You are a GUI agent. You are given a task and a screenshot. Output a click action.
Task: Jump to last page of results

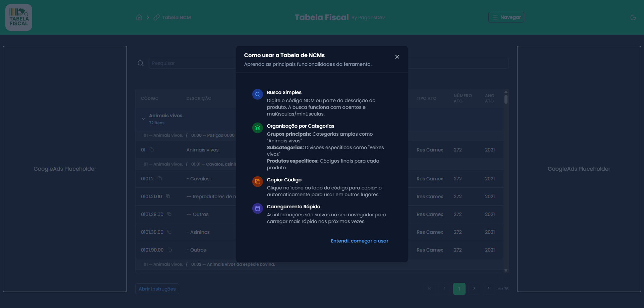tap(489, 289)
